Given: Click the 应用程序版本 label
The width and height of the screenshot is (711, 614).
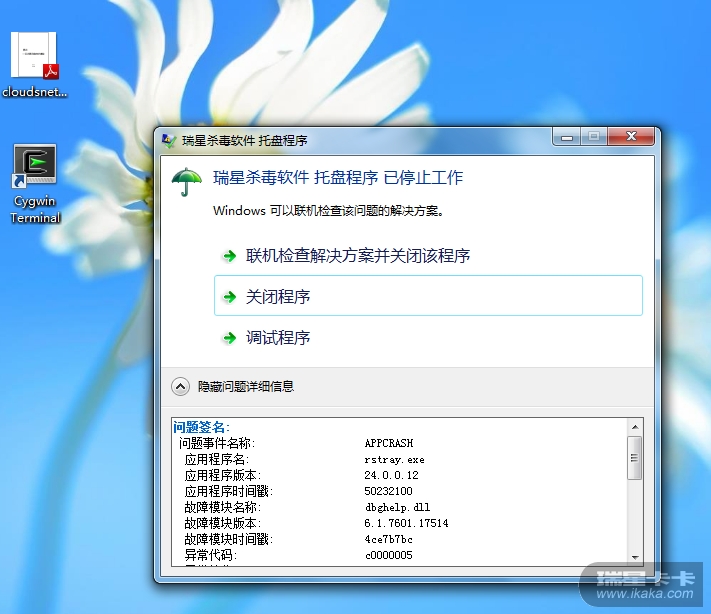Looking at the screenshot, I should [223, 475].
